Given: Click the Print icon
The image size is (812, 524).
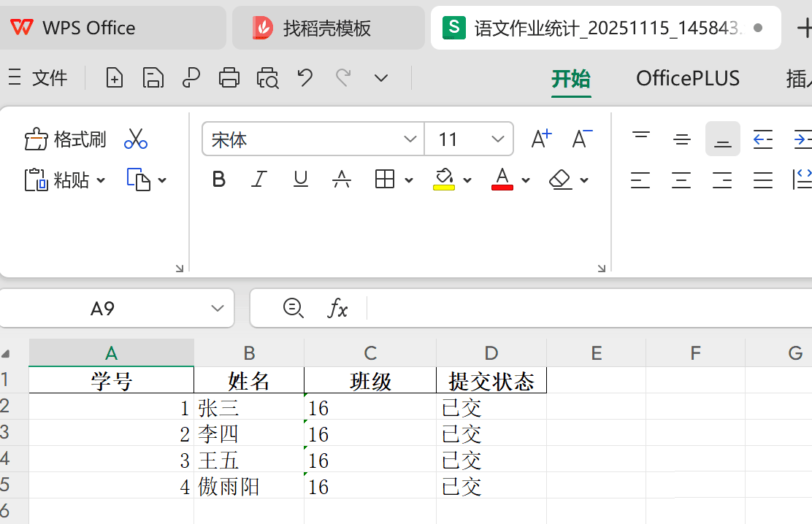Looking at the screenshot, I should click(229, 77).
